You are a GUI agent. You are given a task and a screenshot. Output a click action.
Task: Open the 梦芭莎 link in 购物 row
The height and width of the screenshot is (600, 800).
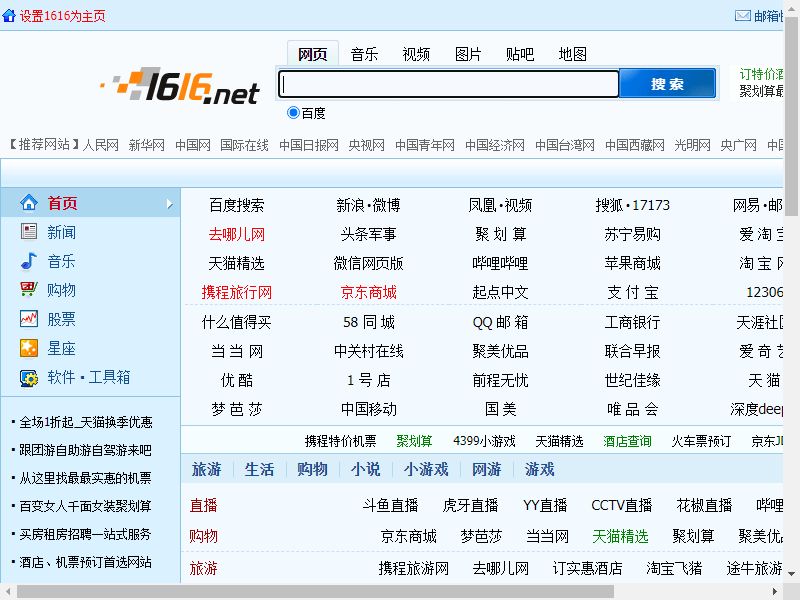tap(481, 536)
